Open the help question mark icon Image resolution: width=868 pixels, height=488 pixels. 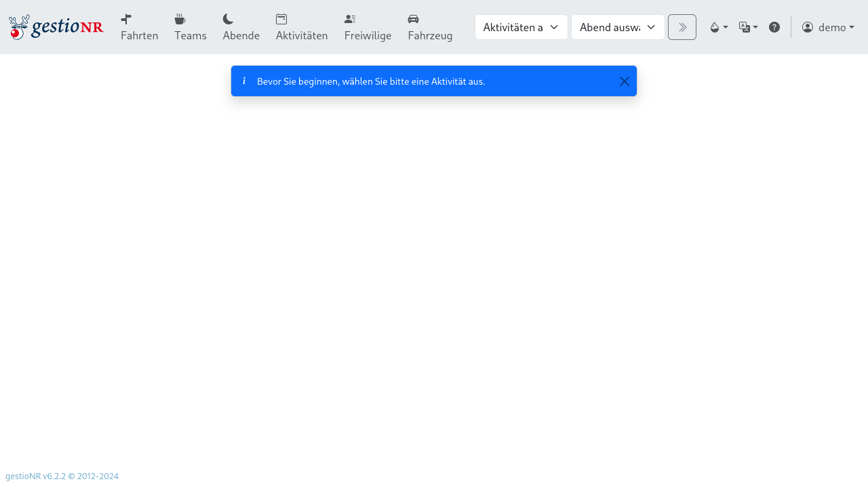coord(774,27)
